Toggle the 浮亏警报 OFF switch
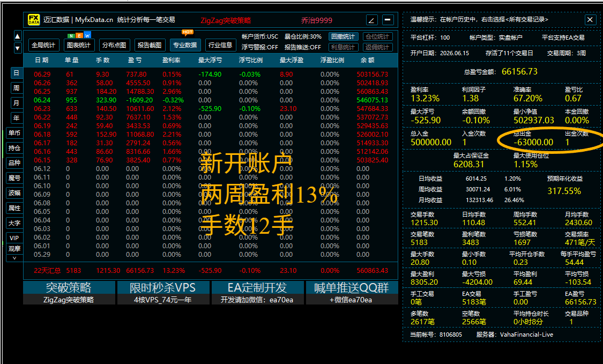This screenshot has width=603, height=364. tap(259, 47)
